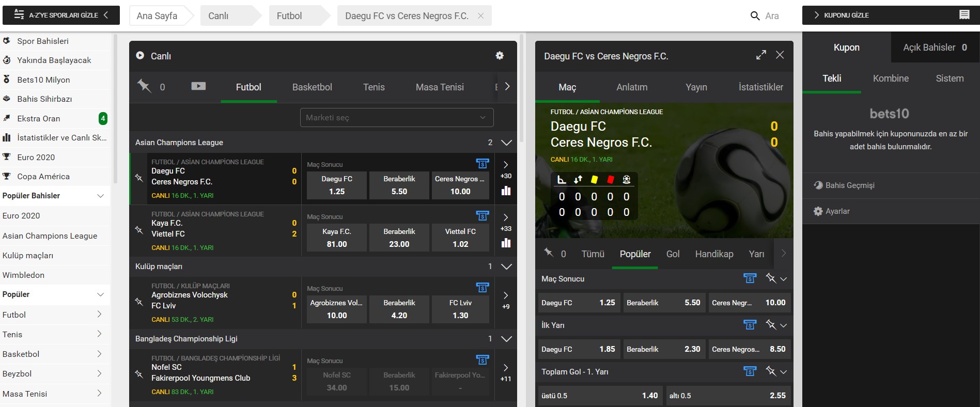Open statistics chart for Kaya F.C. match

[506, 243]
